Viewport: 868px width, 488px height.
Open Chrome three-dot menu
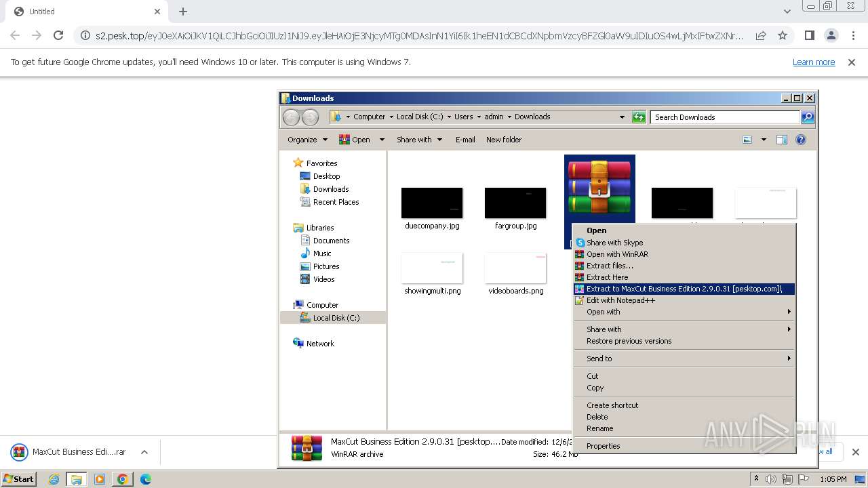pyautogui.click(x=853, y=35)
